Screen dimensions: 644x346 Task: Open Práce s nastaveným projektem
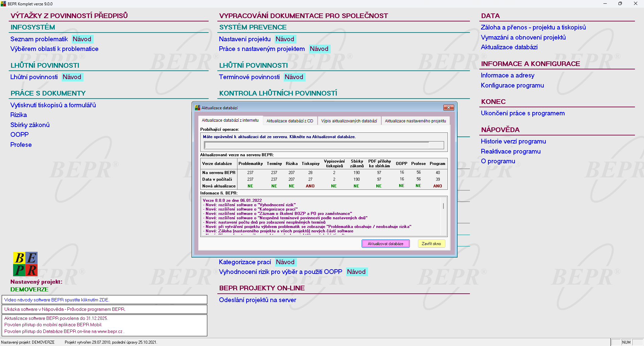pyautogui.click(x=262, y=49)
